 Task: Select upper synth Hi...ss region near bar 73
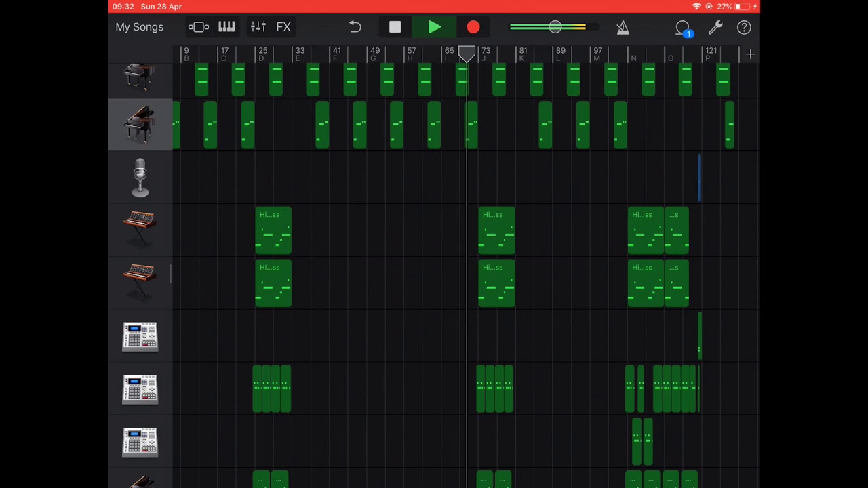pyautogui.click(x=496, y=230)
